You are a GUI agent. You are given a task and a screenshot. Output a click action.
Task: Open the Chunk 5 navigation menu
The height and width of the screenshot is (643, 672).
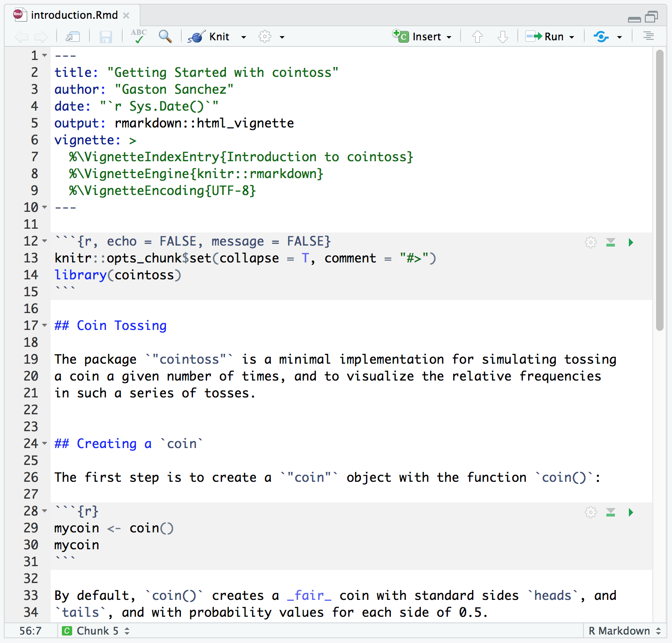tap(96, 631)
